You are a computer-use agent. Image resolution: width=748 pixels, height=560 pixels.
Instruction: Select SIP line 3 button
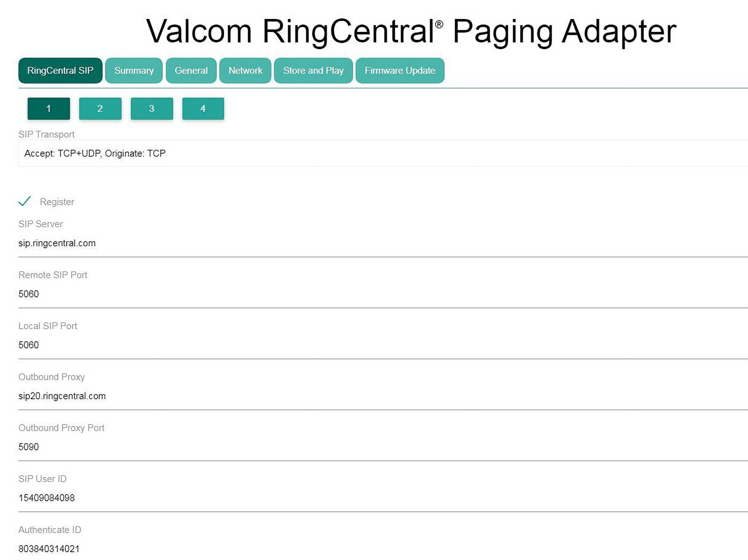(152, 109)
